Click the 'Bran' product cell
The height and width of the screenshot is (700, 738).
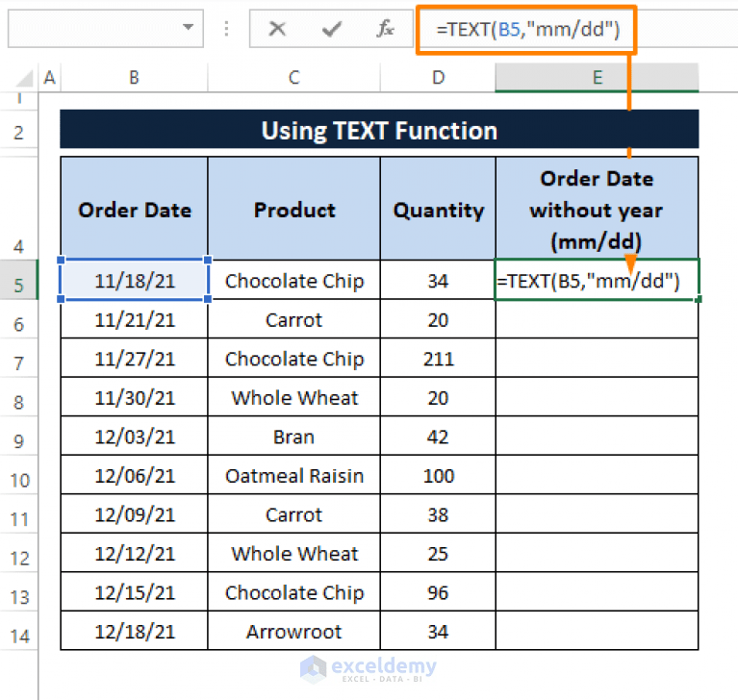tap(293, 437)
